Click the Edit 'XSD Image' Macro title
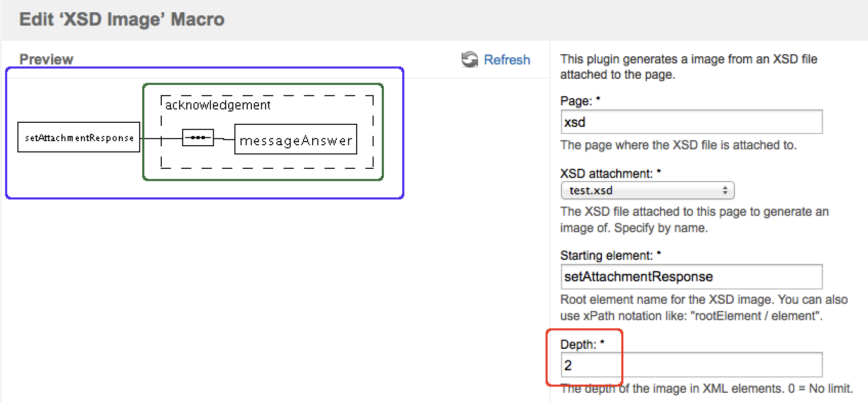868x402 pixels. [x=122, y=19]
